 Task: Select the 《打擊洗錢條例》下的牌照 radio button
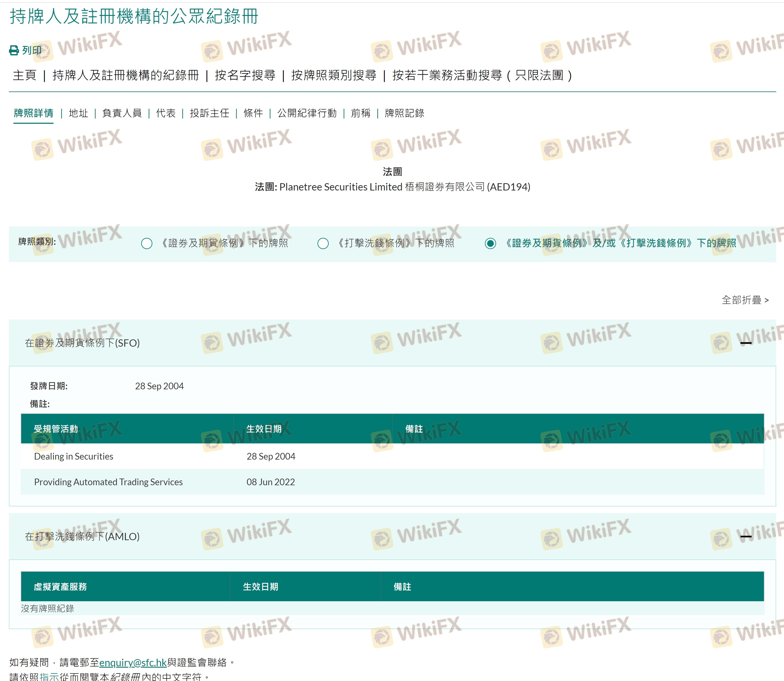click(323, 244)
